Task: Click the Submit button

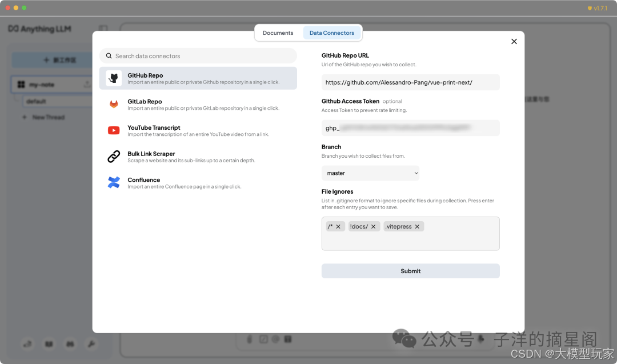Action: (x=410, y=271)
